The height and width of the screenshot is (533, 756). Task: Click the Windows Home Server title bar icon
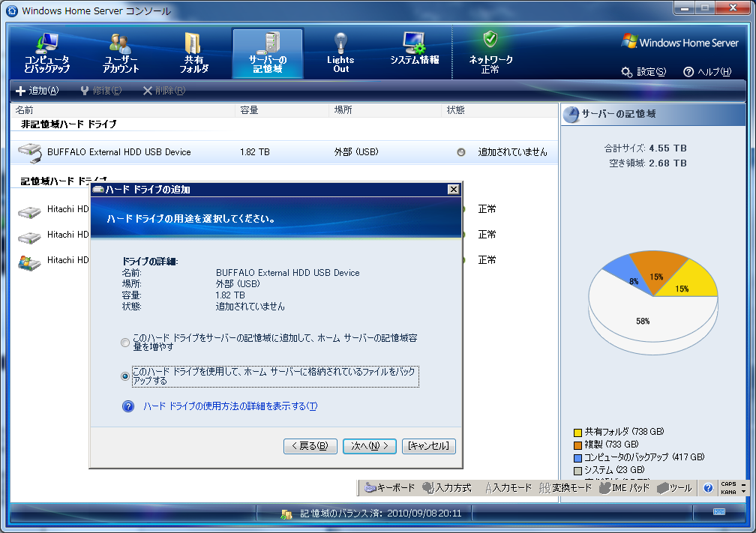pyautogui.click(x=11, y=10)
